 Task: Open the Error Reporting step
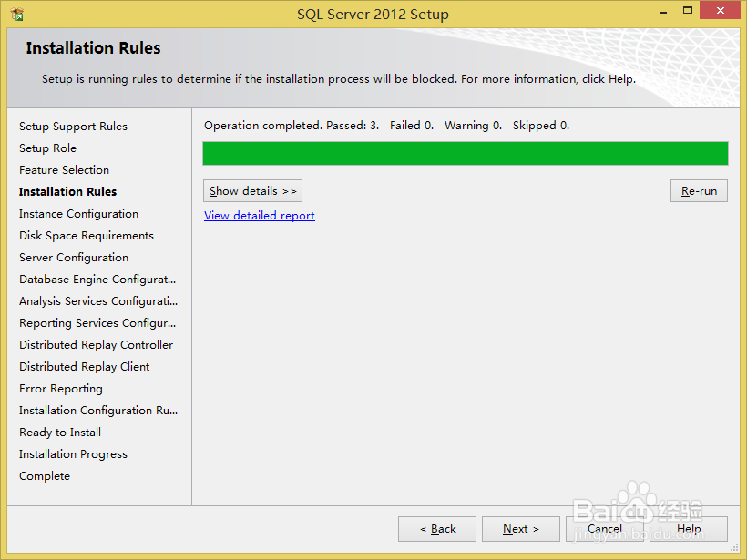pos(60,388)
